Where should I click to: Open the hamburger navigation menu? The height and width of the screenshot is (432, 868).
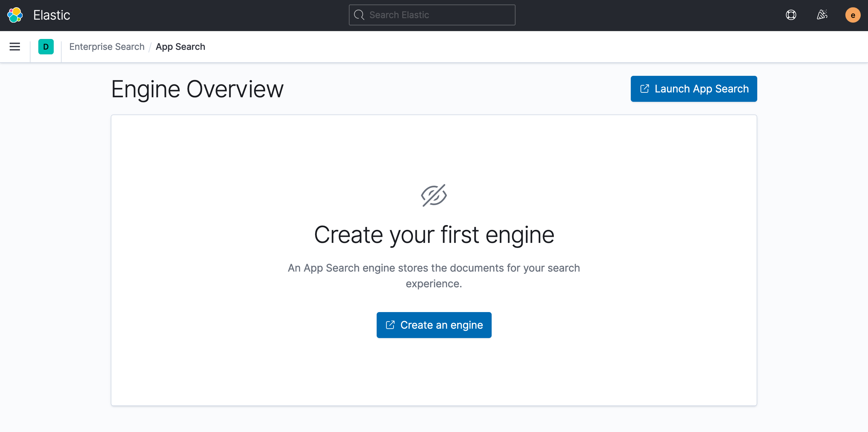coord(15,47)
